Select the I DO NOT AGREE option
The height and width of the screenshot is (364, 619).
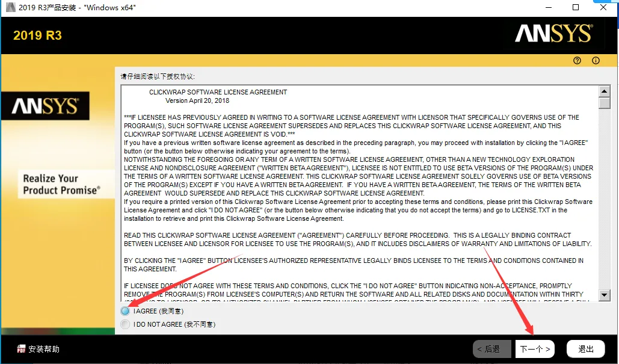coord(125,324)
